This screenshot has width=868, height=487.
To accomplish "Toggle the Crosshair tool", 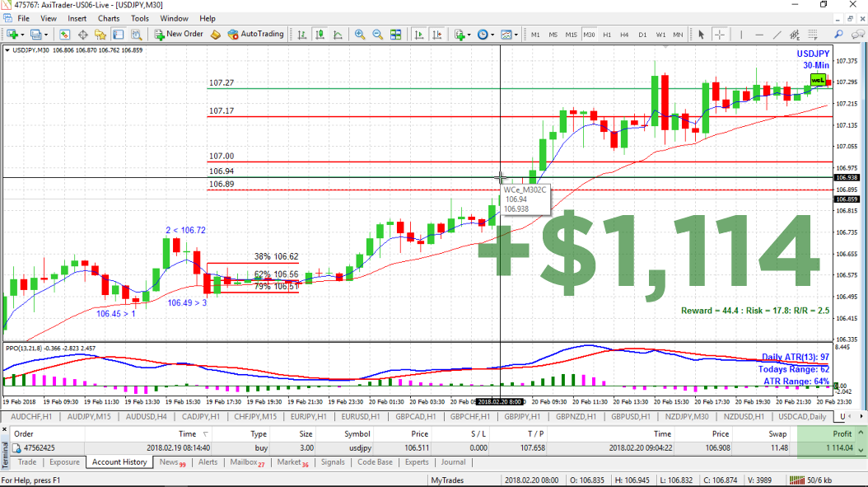I will 719,35.
